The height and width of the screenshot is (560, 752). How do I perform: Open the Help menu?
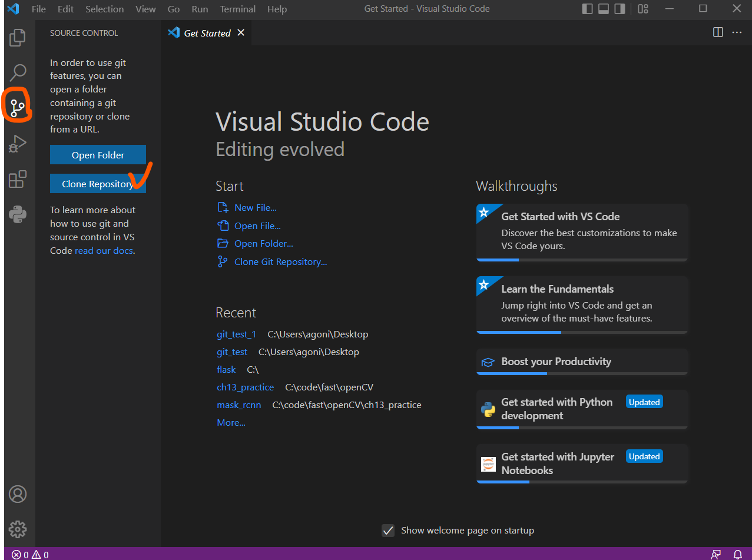tap(277, 9)
